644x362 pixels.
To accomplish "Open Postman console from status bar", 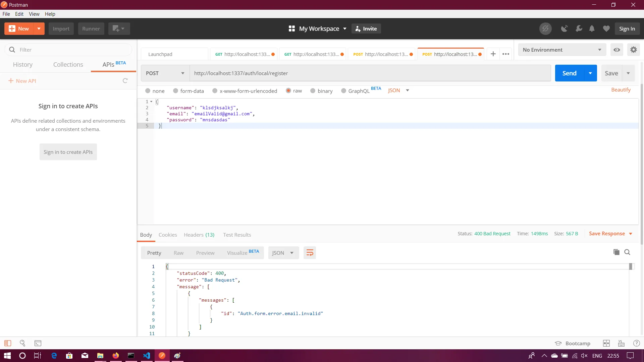I will click(x=38, y=343).
